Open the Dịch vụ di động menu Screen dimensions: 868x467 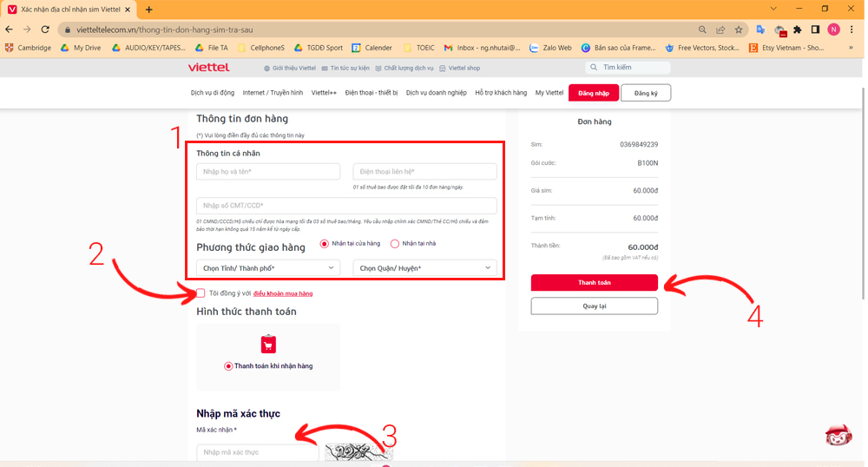pyautogui.click(x=213, y=93)
